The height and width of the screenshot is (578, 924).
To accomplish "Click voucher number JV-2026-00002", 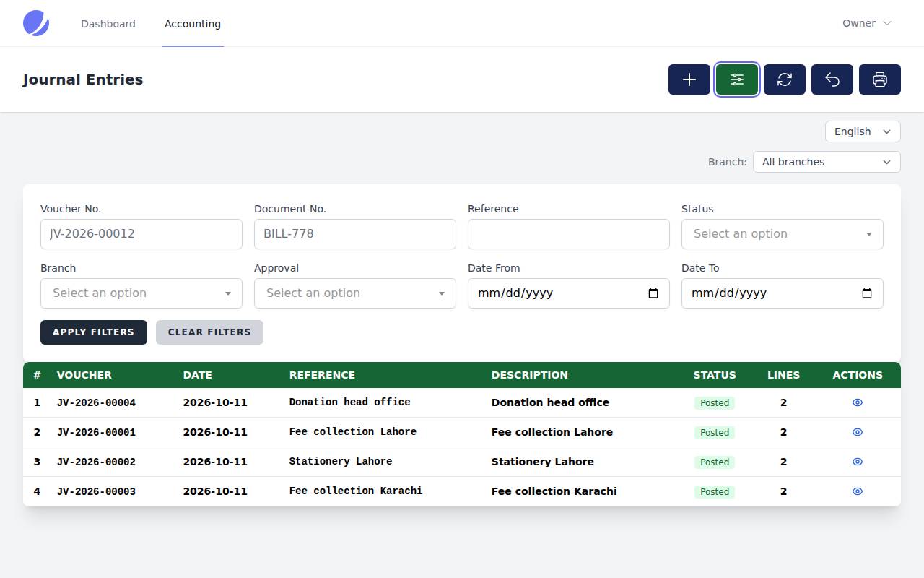I will pos(96,462).
